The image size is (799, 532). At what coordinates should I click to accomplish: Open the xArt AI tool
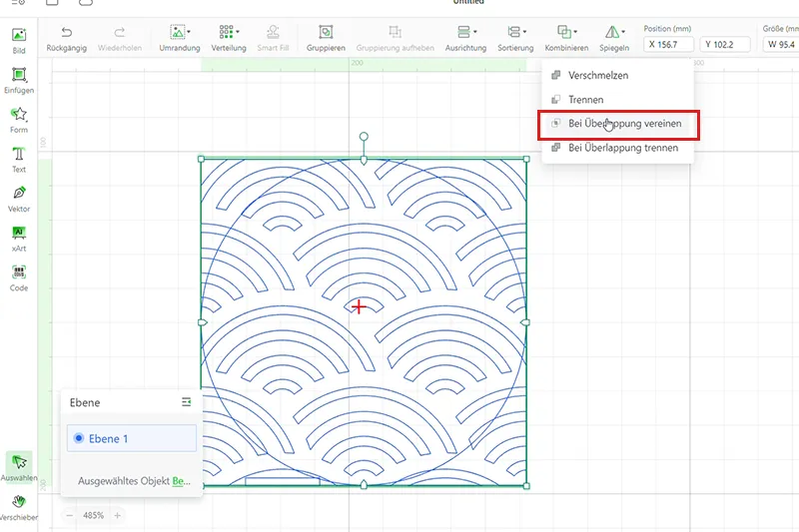tap(19, 239)
